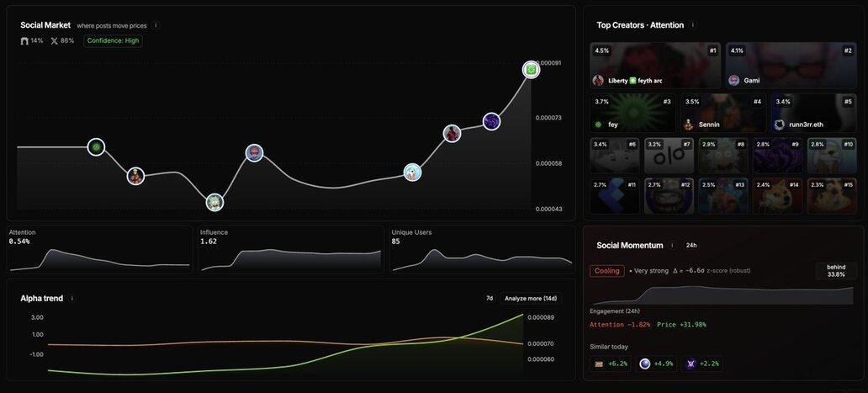Click the X platform icon showing 86%

click(55, 40)
